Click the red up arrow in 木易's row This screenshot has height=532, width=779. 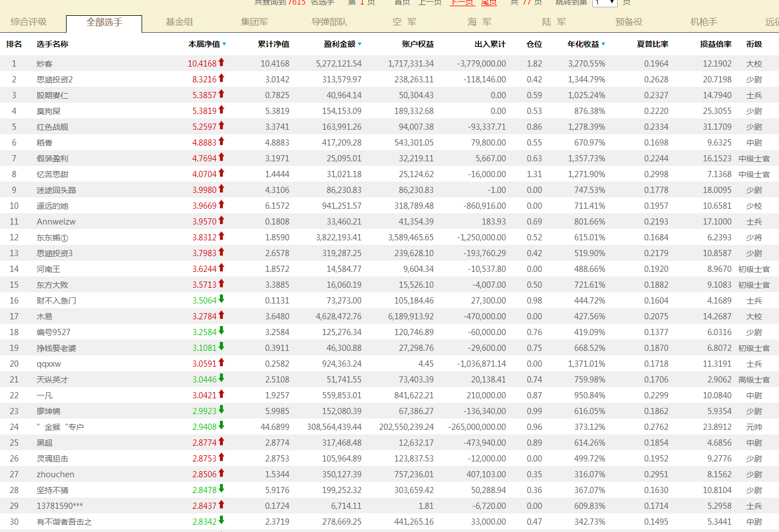(x=222, y=315)
